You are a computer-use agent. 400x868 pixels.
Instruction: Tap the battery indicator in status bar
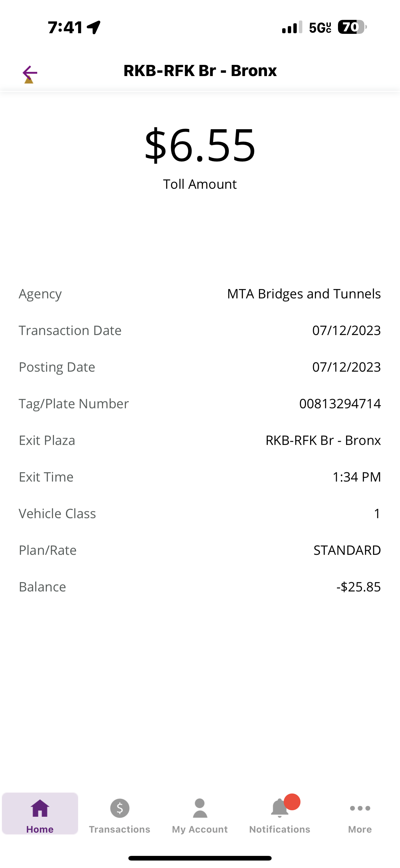tap(352, 27)
